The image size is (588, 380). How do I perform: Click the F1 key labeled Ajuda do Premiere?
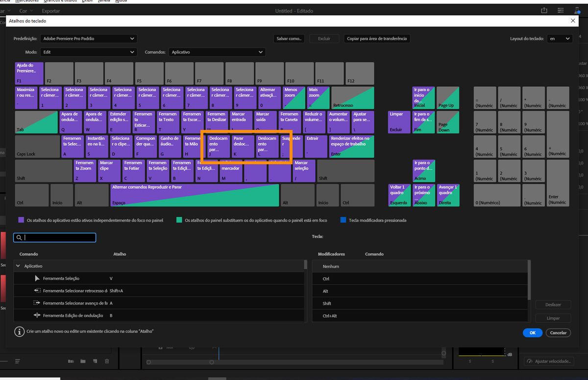tap(29, 73)
